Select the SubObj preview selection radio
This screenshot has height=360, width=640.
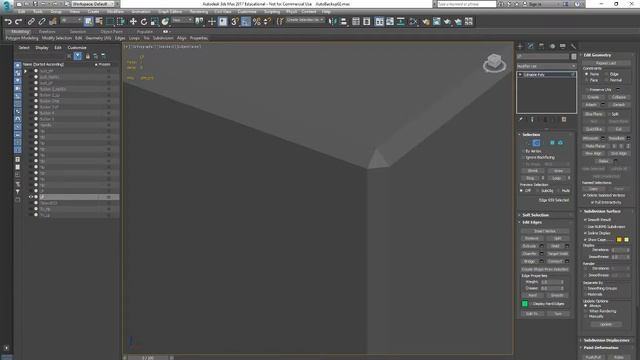pyautogui.click(x=538, y=191)
